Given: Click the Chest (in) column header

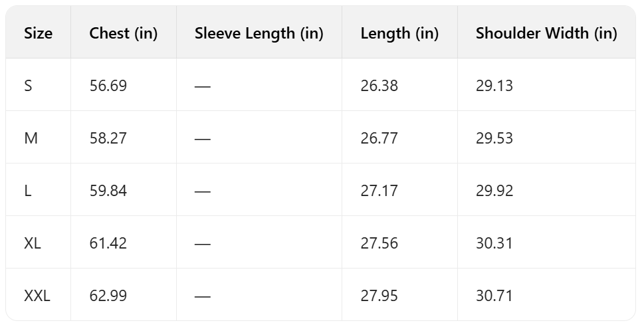Looking at the screenshot, I should [x=124, y=33].
